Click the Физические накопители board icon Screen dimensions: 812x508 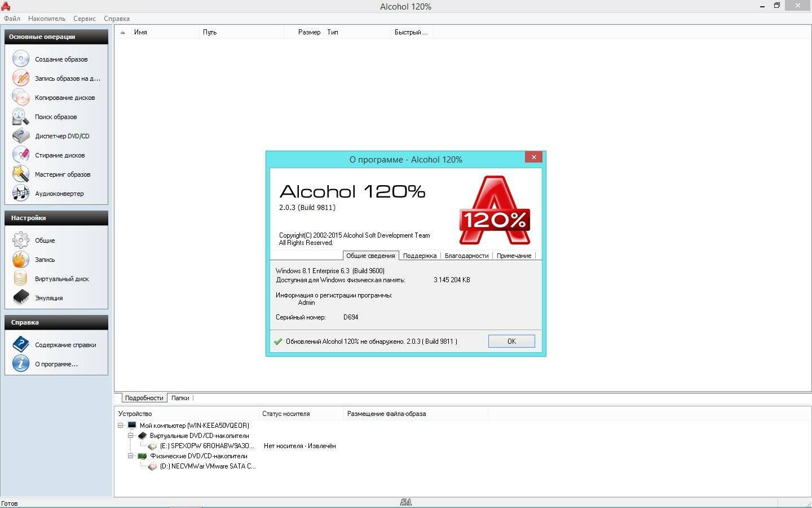point(143,456)
